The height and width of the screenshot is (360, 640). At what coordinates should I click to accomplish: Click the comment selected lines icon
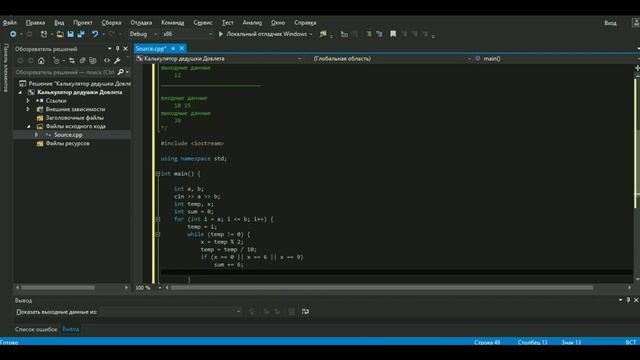click(369, 34)
